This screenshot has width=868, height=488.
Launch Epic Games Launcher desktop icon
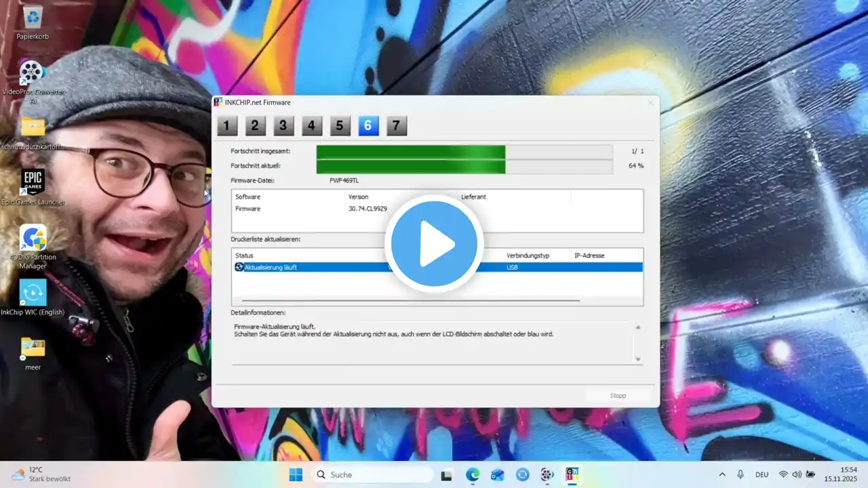coord(33,182)
